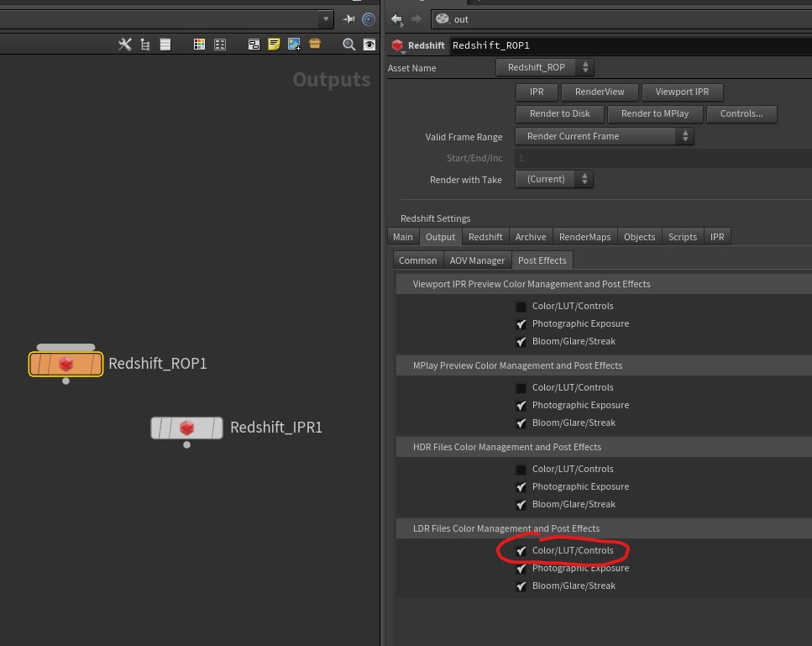Enable HDR Files Color/LUT/Controls checkbox
The image size is (812, 646).
click(x=521, y=470)
